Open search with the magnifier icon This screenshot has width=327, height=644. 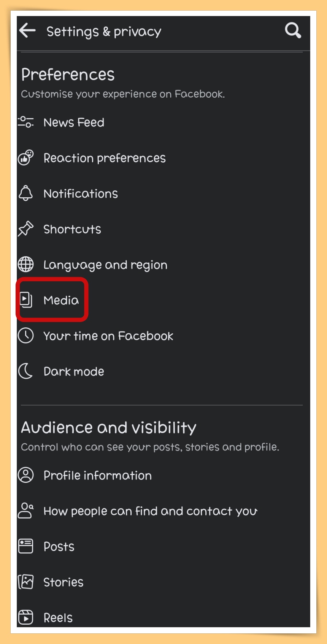point(293,30)
